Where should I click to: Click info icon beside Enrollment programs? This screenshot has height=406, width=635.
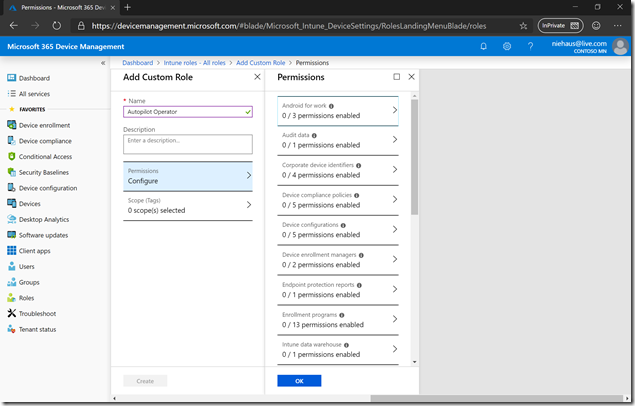[342, 314]
